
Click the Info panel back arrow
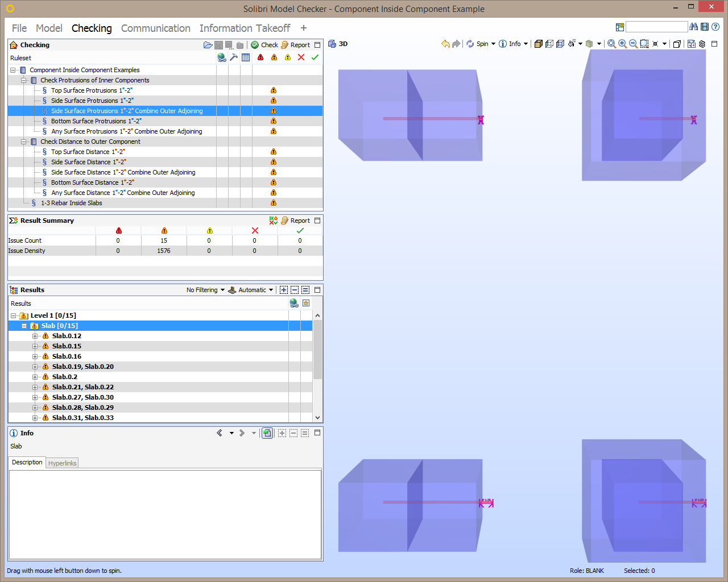click(x=220, y=433)
